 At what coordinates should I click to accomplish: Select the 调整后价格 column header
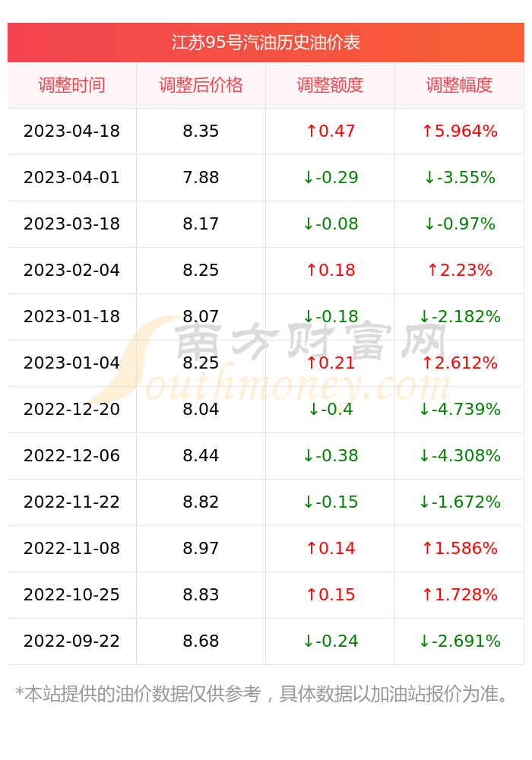[201, 85]
